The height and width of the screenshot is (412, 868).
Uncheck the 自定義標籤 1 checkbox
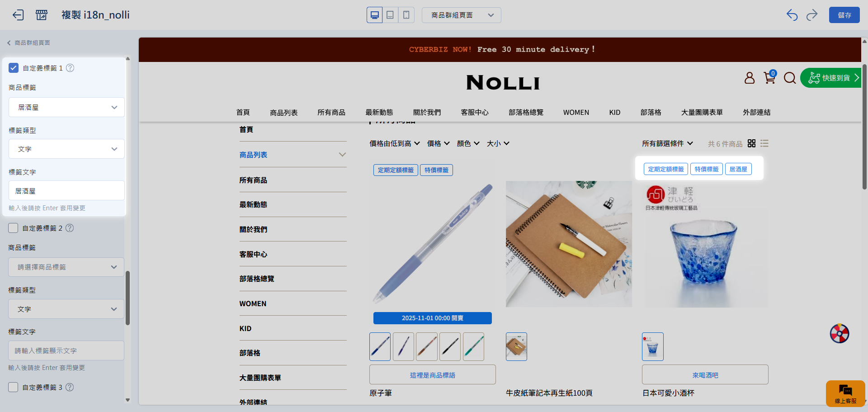(x=14, y=68)
